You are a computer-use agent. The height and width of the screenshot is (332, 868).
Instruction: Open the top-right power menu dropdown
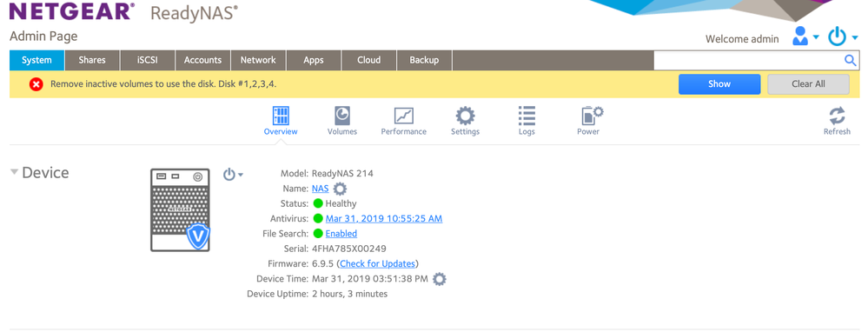tap(843, 37)
